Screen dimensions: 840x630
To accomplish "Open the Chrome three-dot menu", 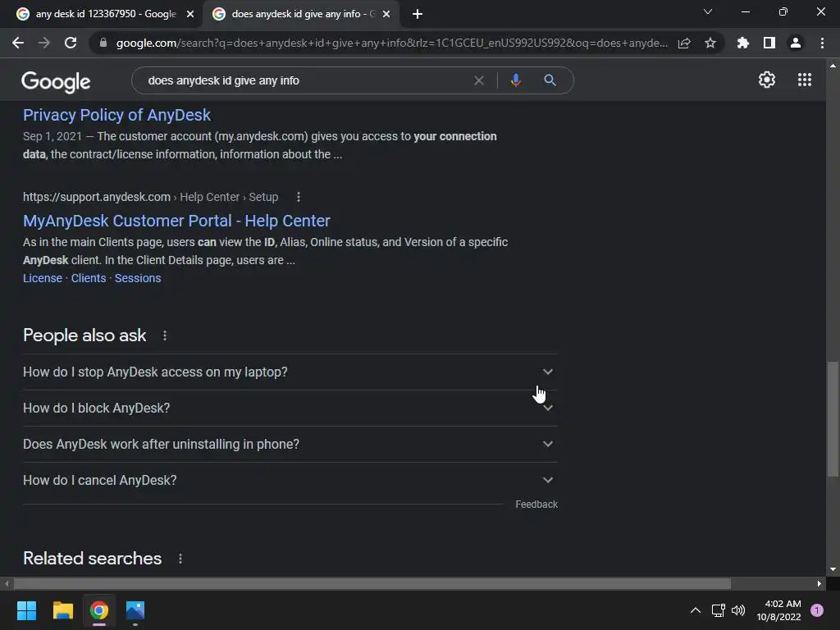I will click(x=822, y=43).
